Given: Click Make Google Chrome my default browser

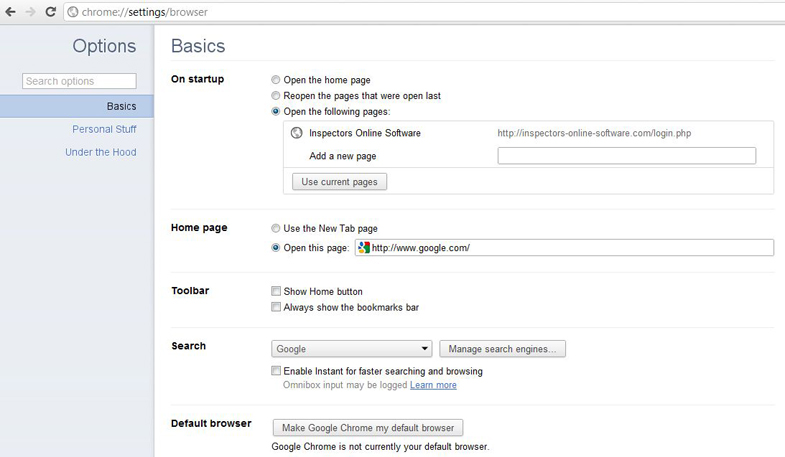Looking at the screenshot, I should point(368,428).
